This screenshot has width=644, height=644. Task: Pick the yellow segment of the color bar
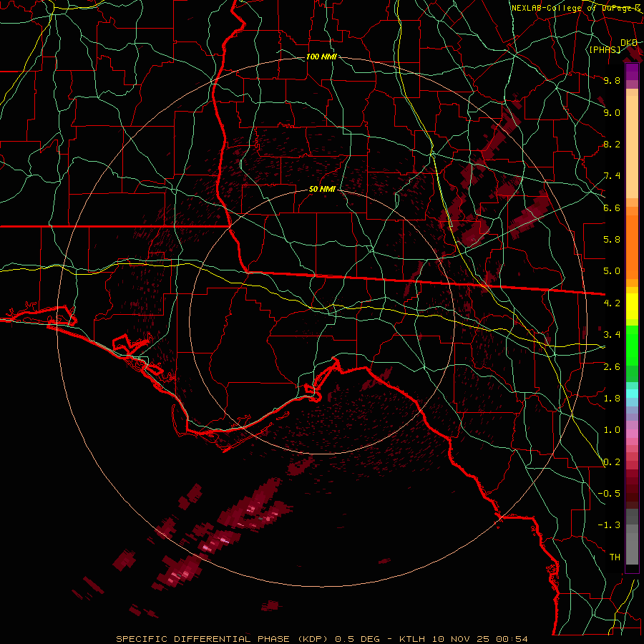coord(632,306)
